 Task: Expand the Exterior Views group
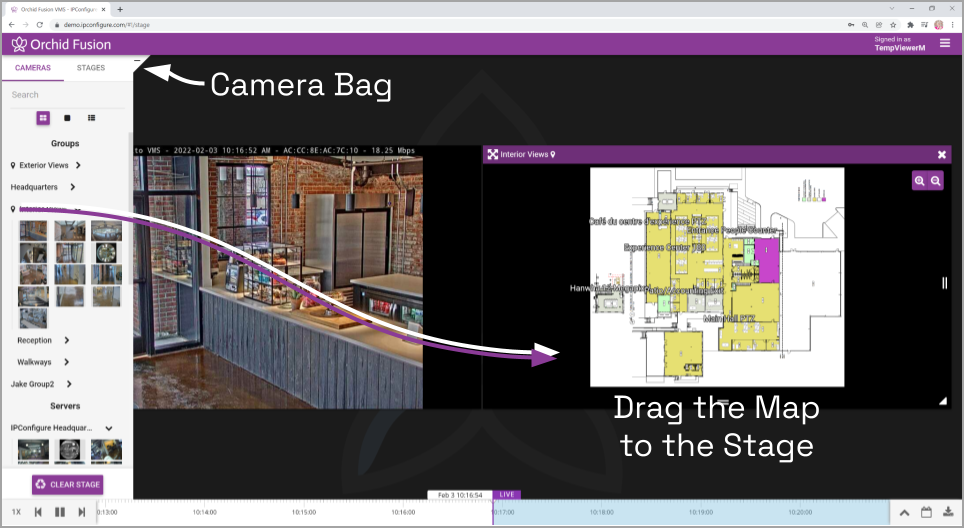pos(78,165)
